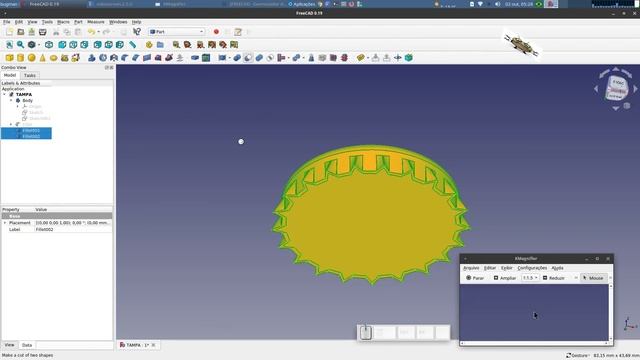Open the macro editor notepad icon

pyautogui.click(x=238, y=32)
